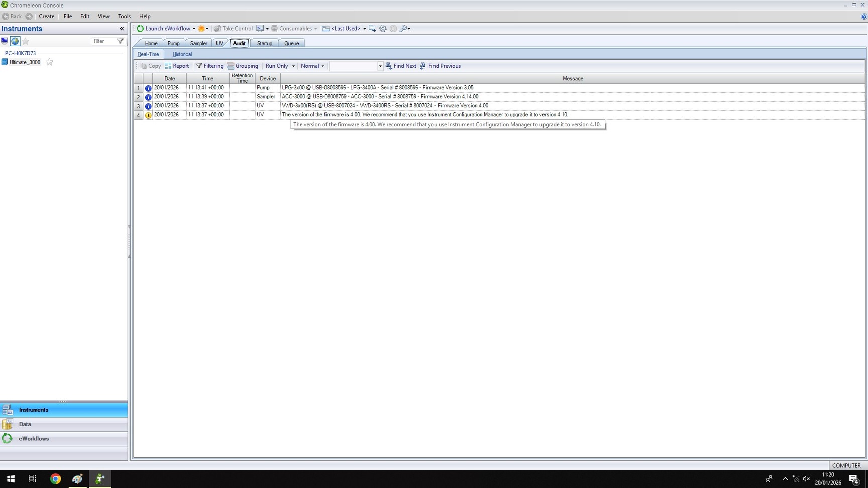Click the Launch eWorkflow button
868x488 pixels.
coord(166,29)
